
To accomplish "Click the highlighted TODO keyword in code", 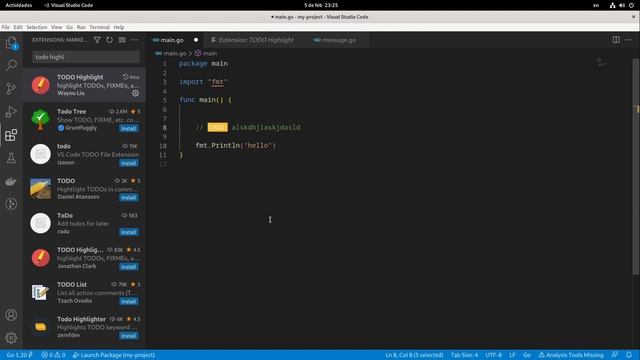I will (x=218, y=127).
